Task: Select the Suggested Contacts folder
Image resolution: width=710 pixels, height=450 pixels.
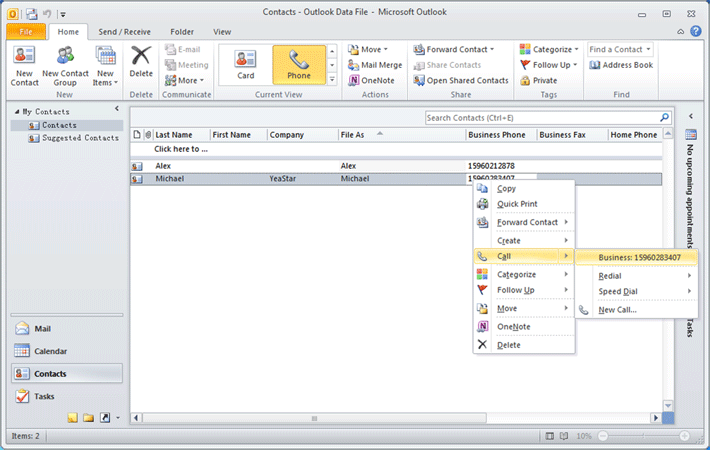Action: click(x=73, y=138)
